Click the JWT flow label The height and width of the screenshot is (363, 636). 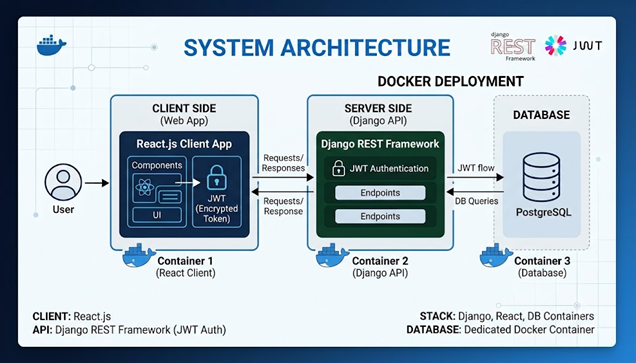[x=476, y=168]
